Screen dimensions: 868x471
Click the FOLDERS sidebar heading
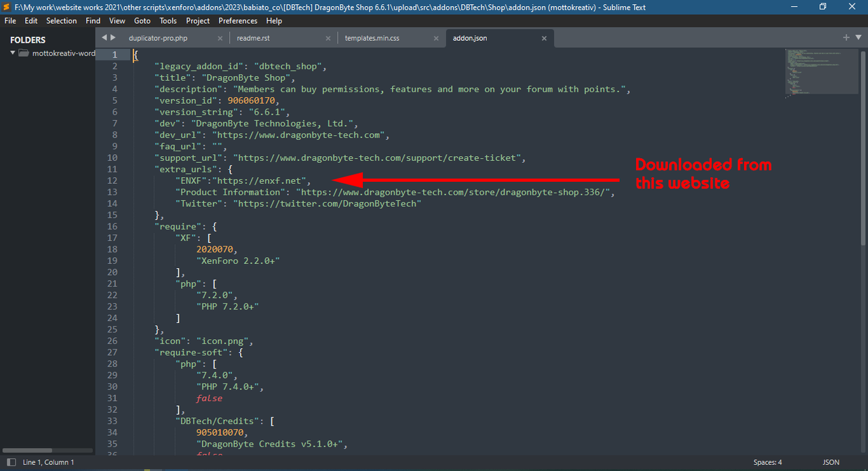[x=28, y=40]
